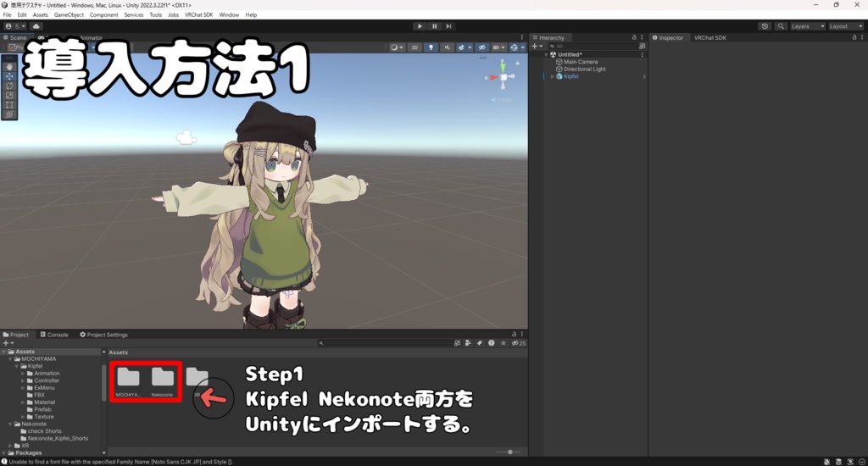Open Unity cloud services icon
The height and width of the screenshot is (466, 868).
36,26
